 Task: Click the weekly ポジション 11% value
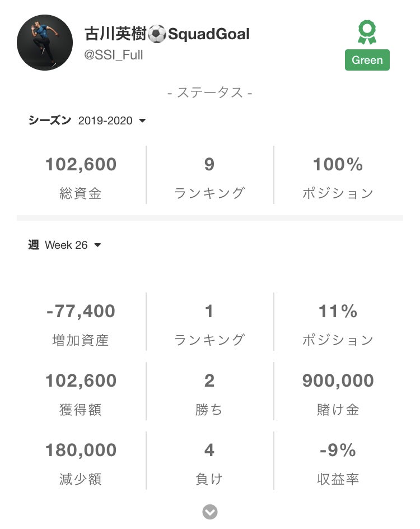(338, 312)
